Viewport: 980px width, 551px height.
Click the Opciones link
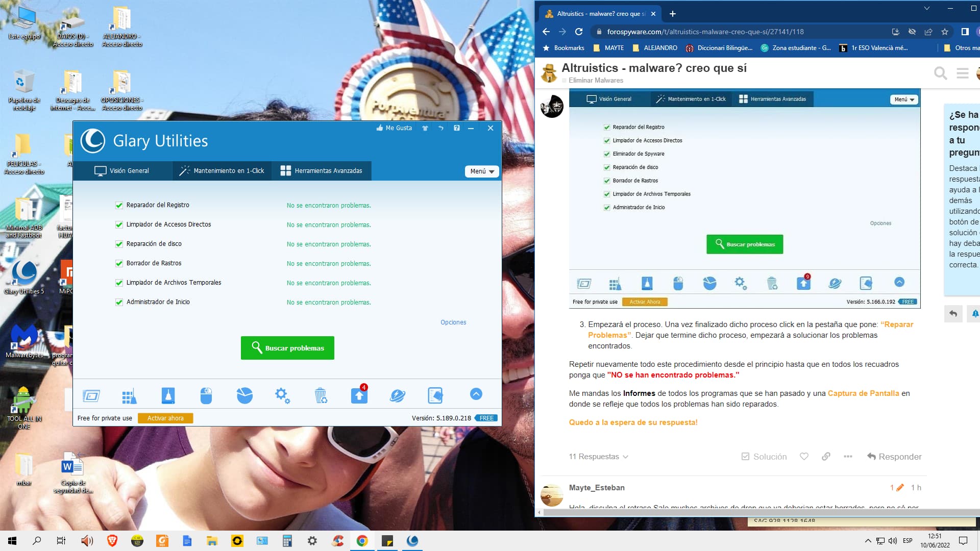click(453, 322)
